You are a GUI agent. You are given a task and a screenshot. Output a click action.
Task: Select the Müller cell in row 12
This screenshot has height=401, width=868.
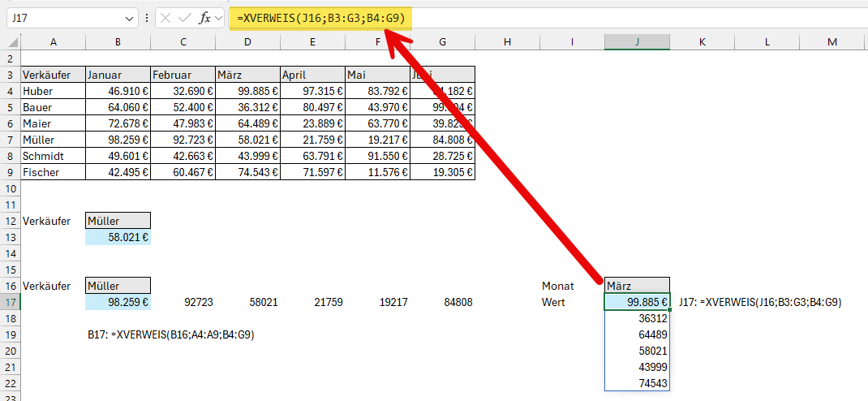click(x=118, y=221)
